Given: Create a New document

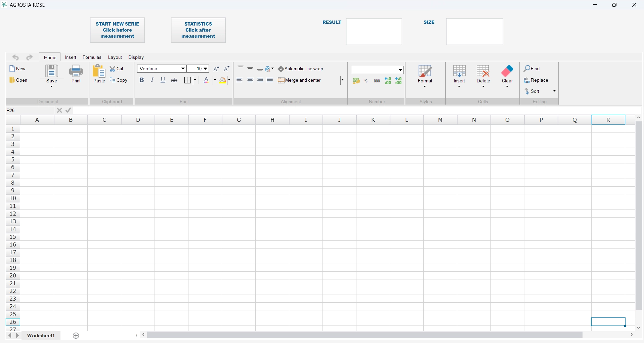Looking at the screenshot, I should pyautogui.click(x=17, y=69).
